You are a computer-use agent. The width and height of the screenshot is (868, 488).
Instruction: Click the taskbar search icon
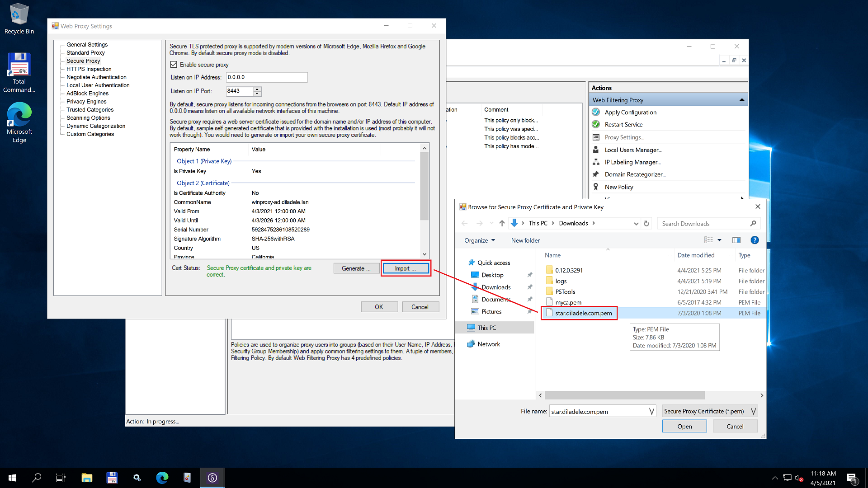tap(37, 478)
